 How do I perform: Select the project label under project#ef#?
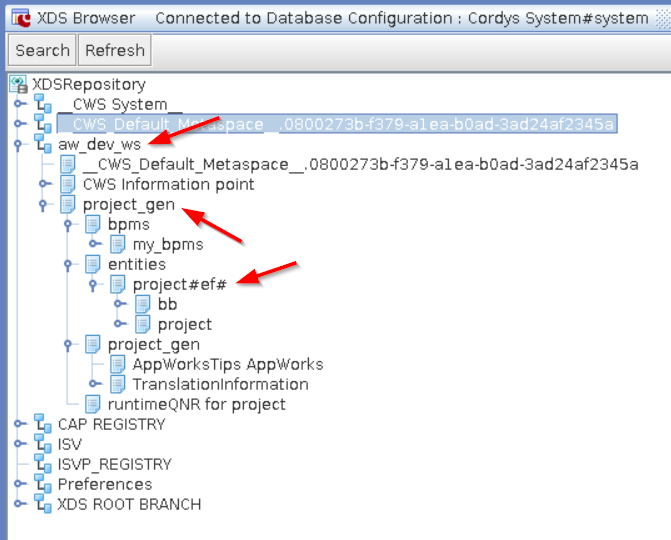(x=184, y=325)
